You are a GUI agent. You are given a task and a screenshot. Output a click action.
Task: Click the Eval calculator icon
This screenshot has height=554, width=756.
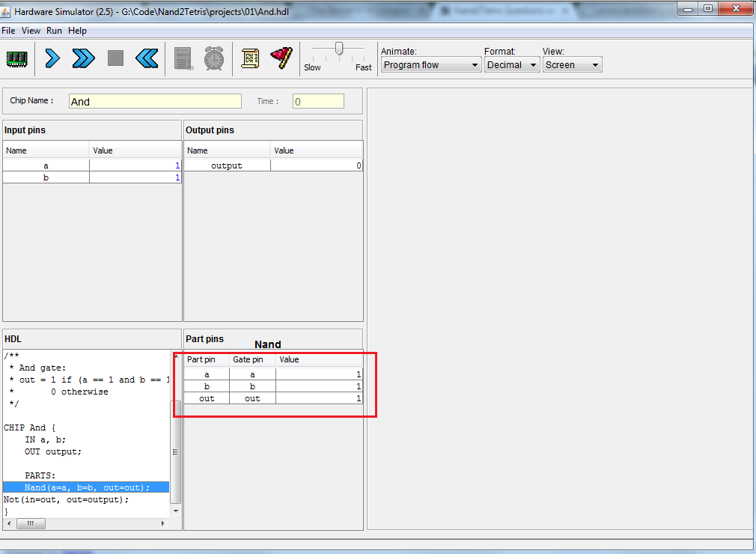183,58
